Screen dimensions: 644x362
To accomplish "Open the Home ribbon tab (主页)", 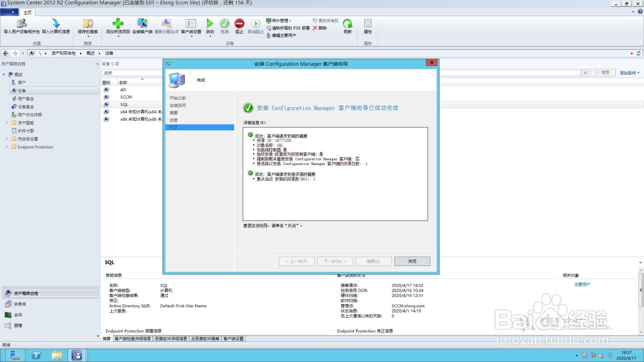I will (x=27, y=12).
